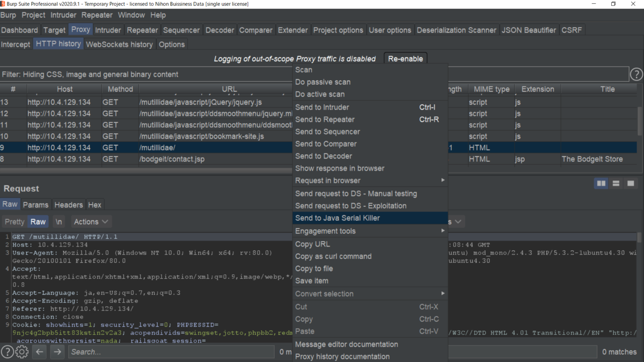Open the Repeater menu in menu bar
The height and width of the screenshot is (362, 644).
[x=97, y=15]
